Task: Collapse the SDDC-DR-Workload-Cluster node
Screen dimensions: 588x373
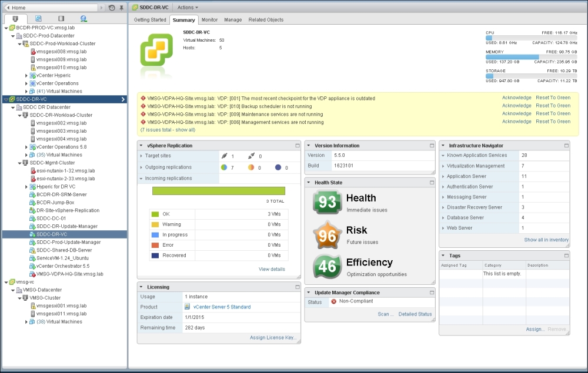Action: pyautogui.click(x=20, y=115)
